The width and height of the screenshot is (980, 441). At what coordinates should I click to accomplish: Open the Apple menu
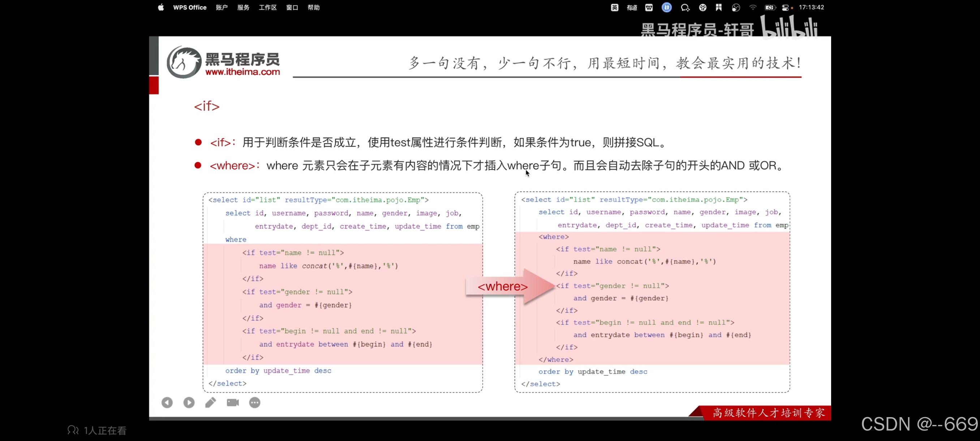[161, 7]
